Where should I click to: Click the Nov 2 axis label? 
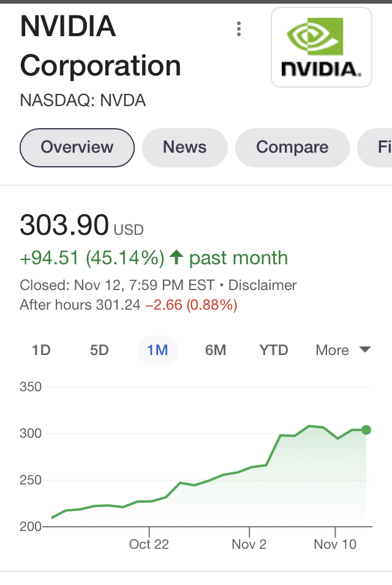click(x=249, y=544)
